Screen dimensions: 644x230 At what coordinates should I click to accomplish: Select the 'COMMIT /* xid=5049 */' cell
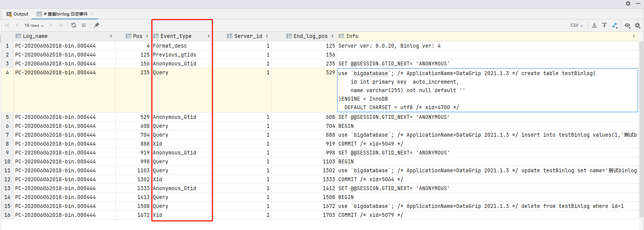point(487,144)
